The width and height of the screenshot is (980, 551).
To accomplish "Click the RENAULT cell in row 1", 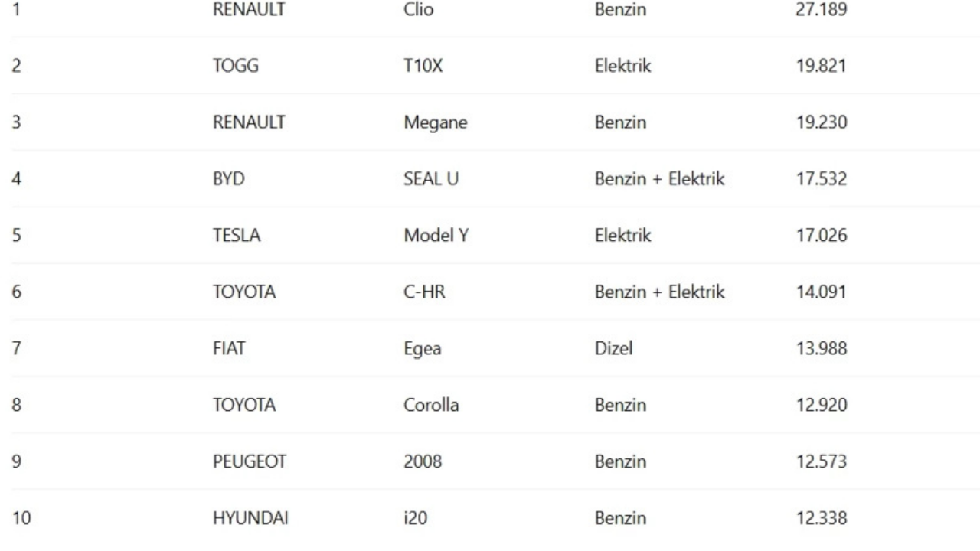I will tap(249, 10).
